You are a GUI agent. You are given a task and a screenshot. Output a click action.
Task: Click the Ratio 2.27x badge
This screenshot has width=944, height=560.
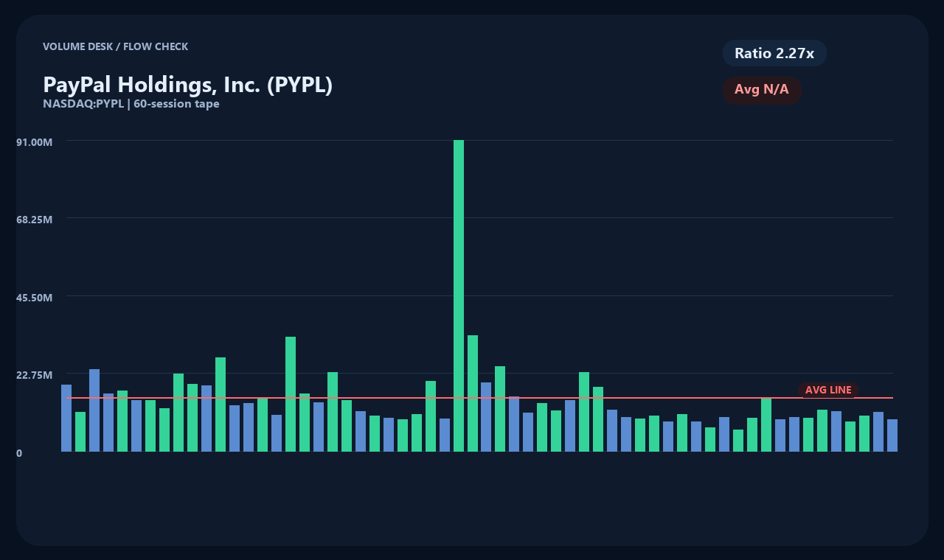pyautogui.click(x=774, y=53)
